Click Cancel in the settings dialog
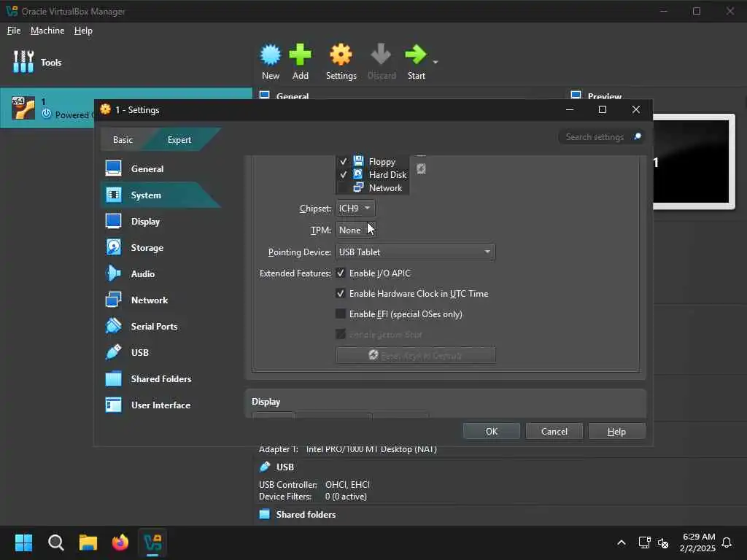This screenshot has width=747, height=560. click(x=554, y=431)
